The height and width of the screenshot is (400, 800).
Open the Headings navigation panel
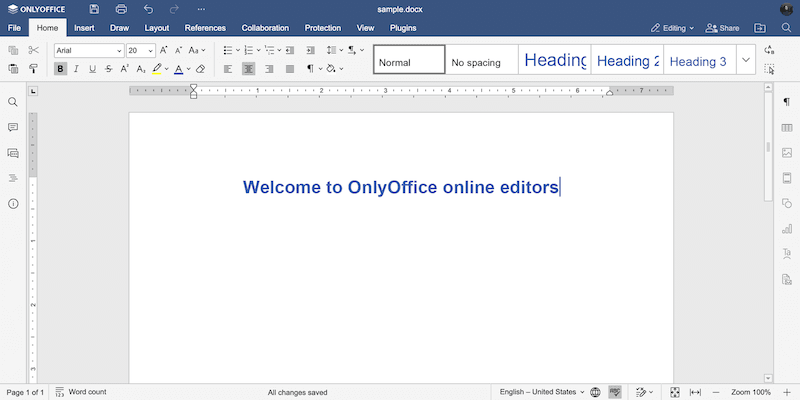point(13,178)
